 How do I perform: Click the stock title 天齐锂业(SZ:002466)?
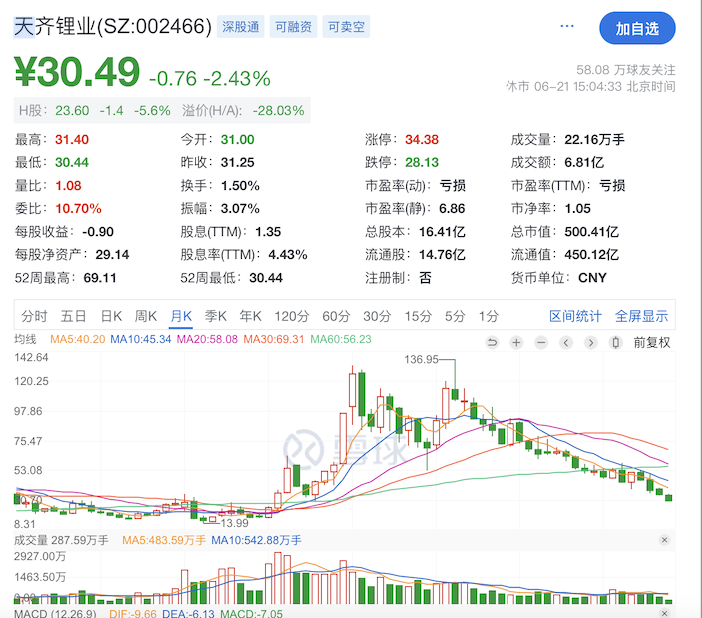coord(112,26)
